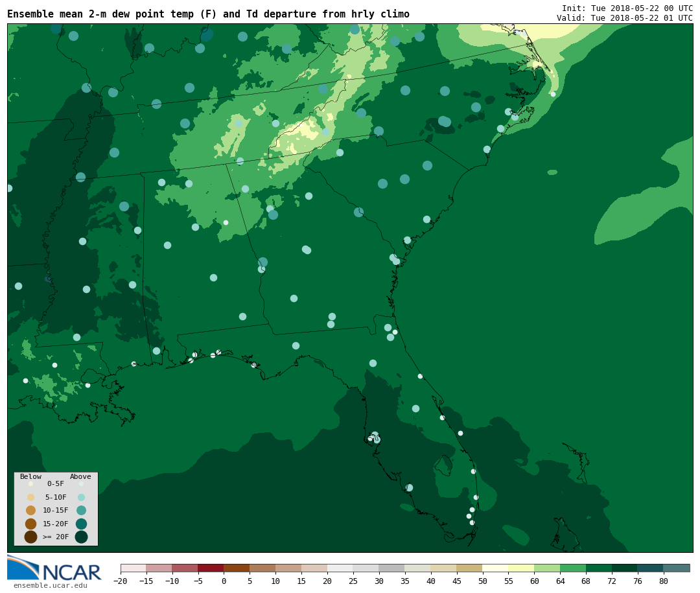700x593 pixels.
Task: Pick the light green 60 to 64 swatch
Action: pos(546,568)
